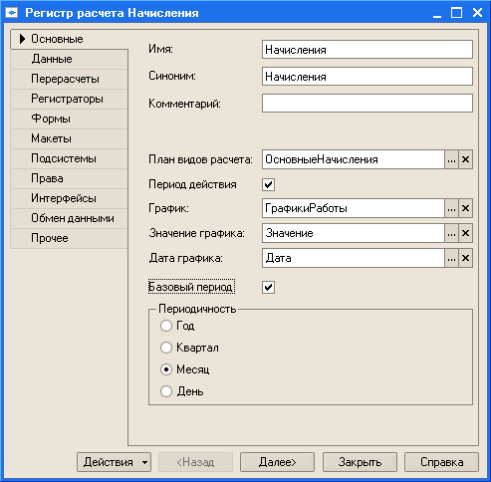
Task: Minimize the Регистр расчета window
Action: (437, 13)
